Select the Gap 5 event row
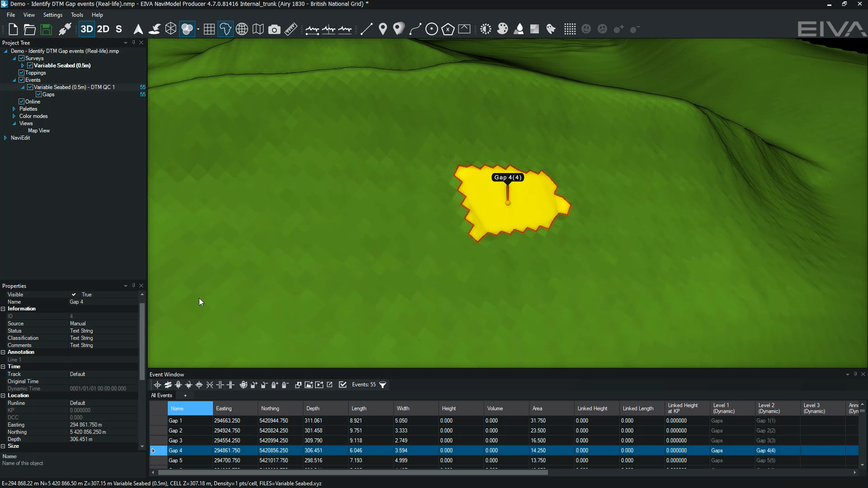The width and height of the screenshot is (868, 488). pos(176,460)
